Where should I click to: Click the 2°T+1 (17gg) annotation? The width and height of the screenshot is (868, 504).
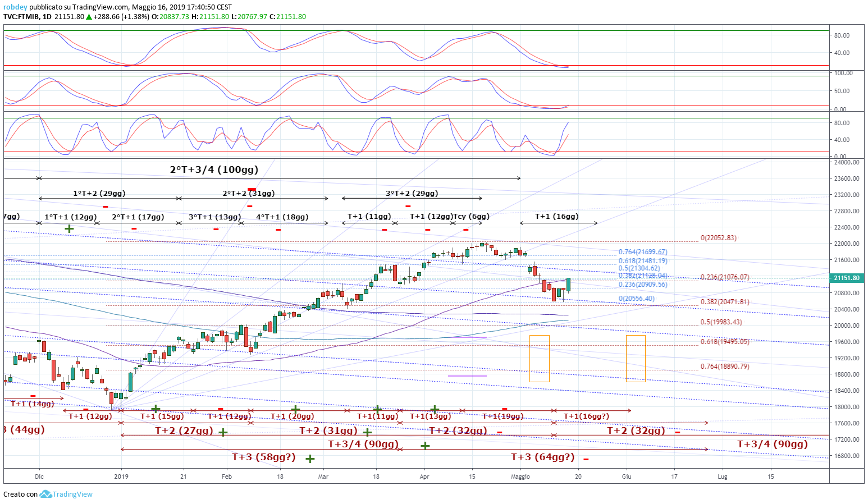click(138, 217)
